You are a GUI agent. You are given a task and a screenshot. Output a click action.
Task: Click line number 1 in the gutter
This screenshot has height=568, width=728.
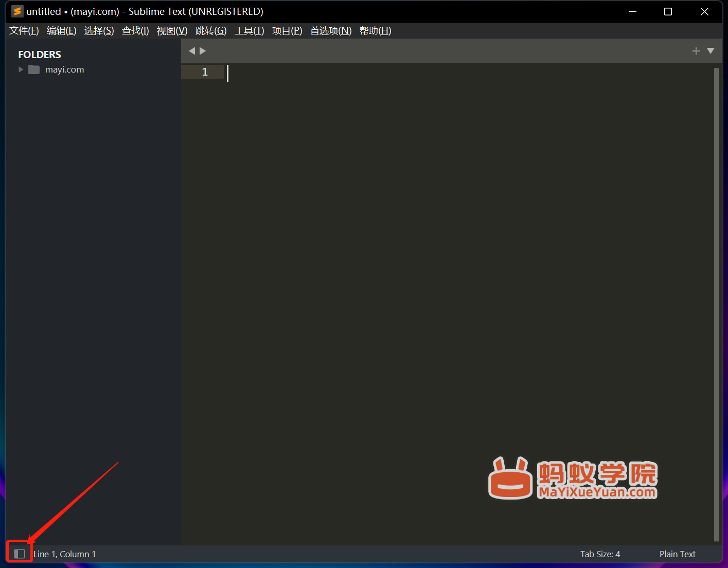(205, 72)
